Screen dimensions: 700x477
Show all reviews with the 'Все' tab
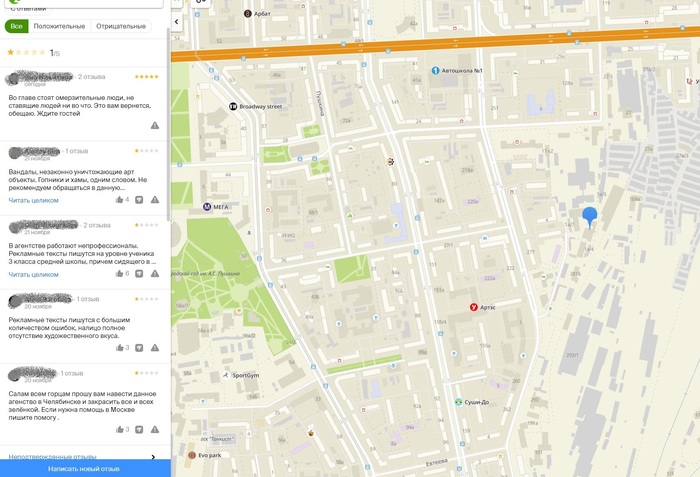click(16, 26)
